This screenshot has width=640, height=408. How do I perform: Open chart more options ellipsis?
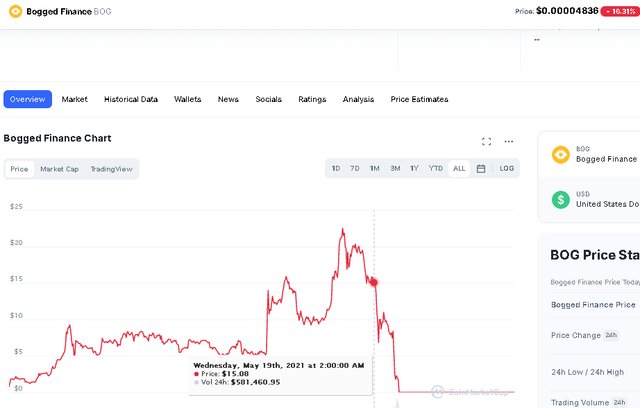509,142
